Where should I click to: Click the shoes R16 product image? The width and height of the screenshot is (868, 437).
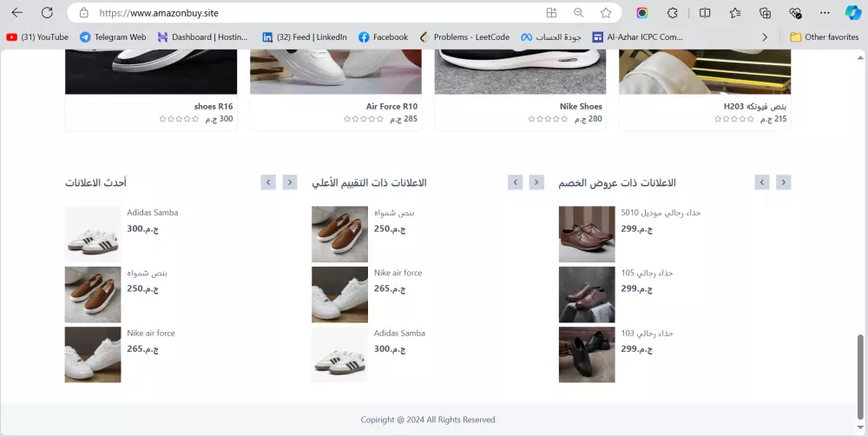click(151, 71)
